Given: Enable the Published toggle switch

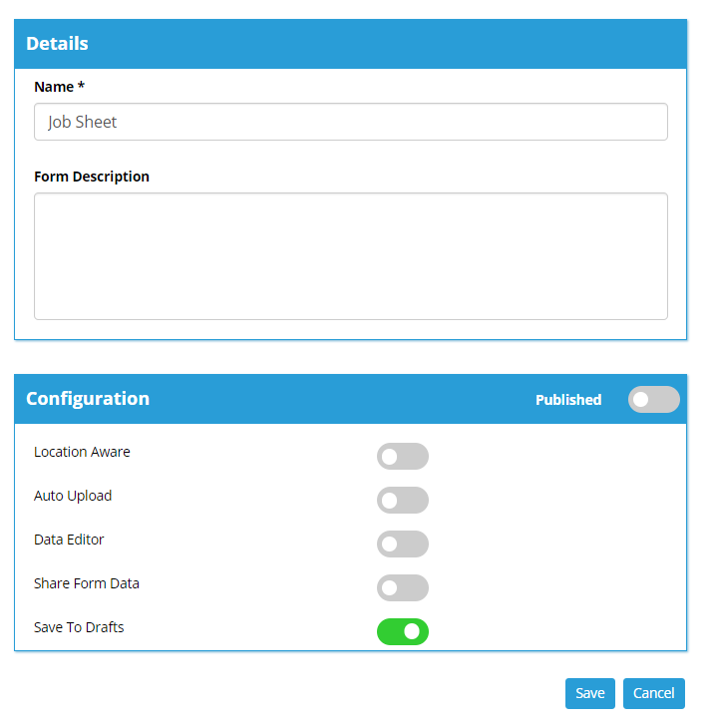Looking at the screenshot, I should pyautogui.click(x=653, y=399).
